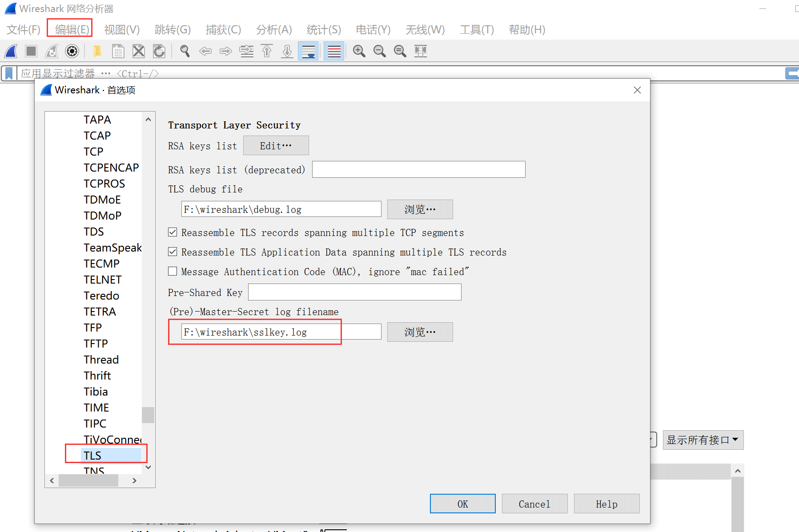Open the 帮助(H) menu

point(527,30)
